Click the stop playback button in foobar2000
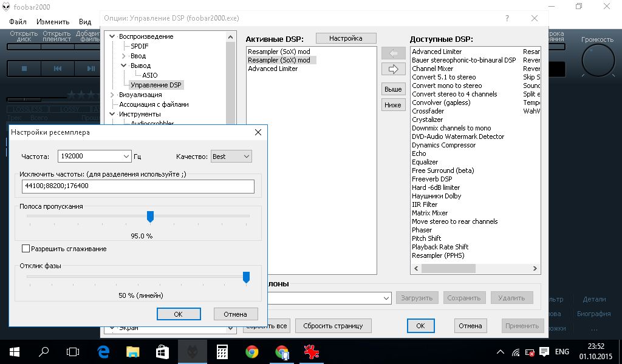Viewport: 622px width, 364px height. click(24, 69)
